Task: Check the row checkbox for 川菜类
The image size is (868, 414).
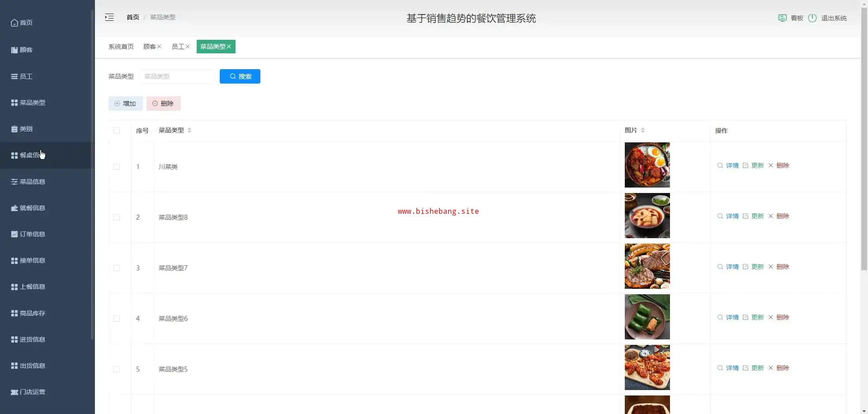Action: tap(117, 167)
